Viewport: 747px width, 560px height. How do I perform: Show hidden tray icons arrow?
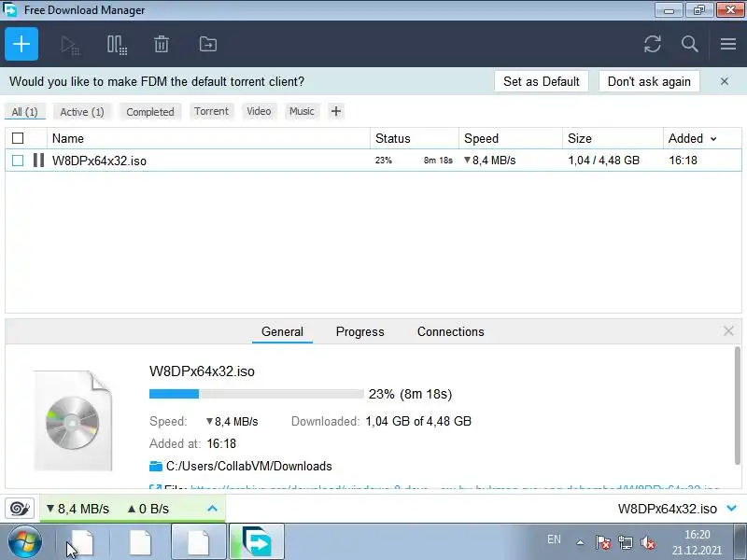tap(580, 542)
